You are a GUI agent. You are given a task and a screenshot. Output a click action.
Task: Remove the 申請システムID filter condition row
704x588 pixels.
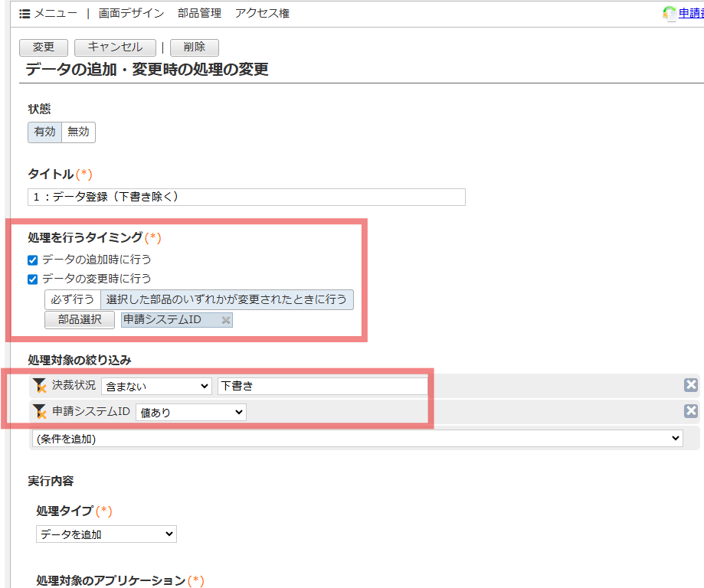(x=690, y=411)
